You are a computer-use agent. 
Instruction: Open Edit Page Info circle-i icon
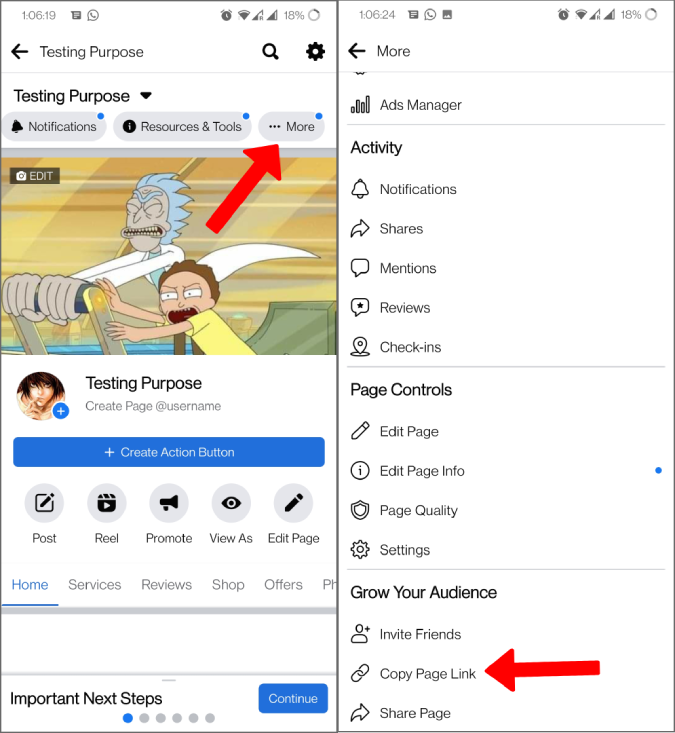point(360,471)
